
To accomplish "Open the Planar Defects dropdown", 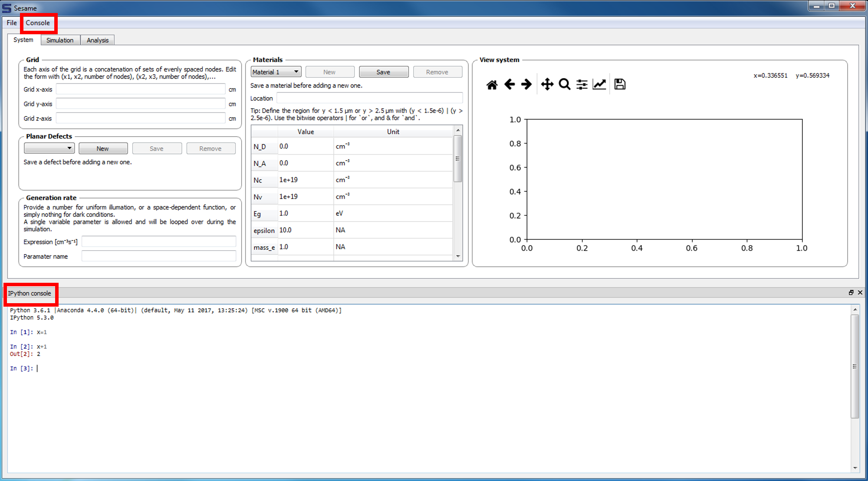I will tap(49, 148).
